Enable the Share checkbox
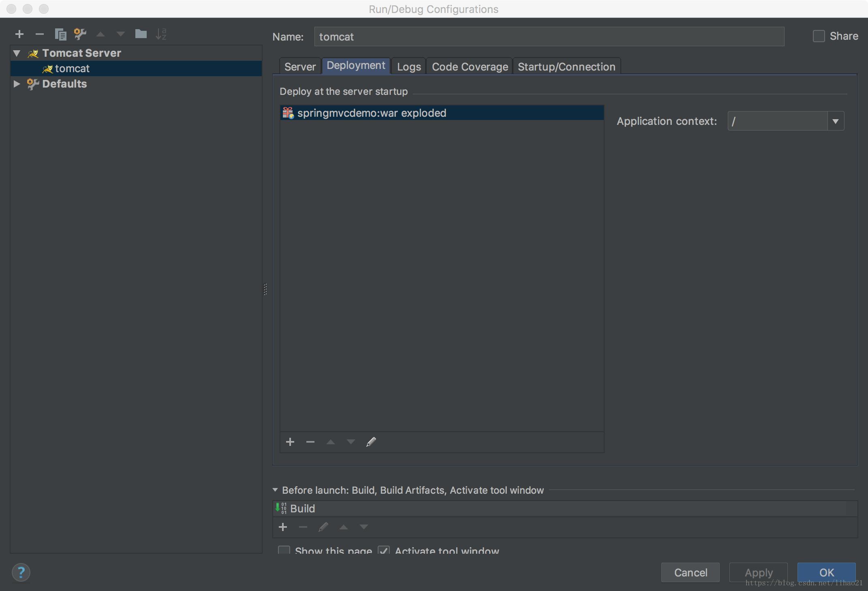 (819, 36)
